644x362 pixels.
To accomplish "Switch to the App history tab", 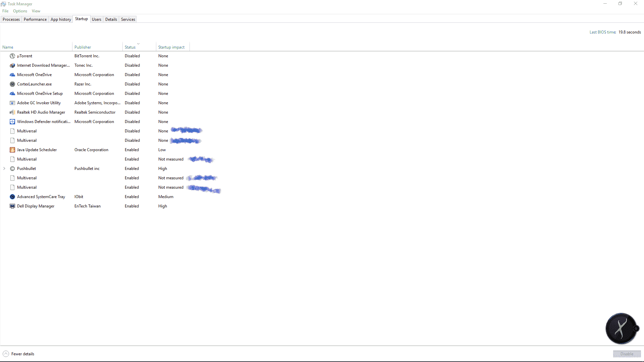I will 61,19.
